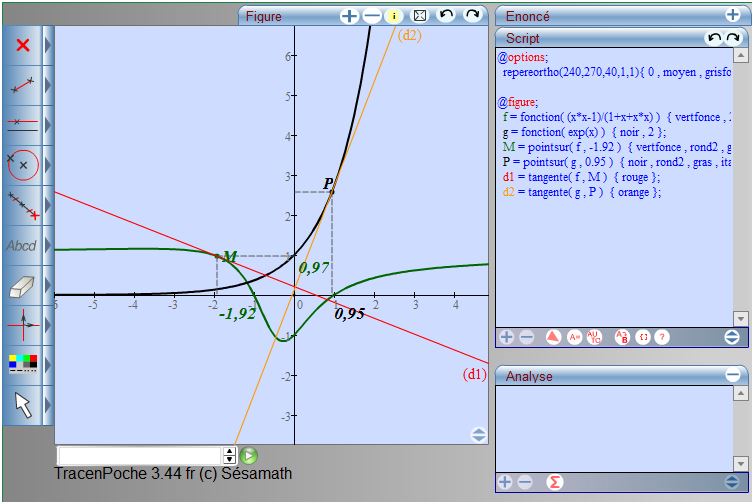
Task: Click the AUTO script toolbar button
Action: click(x=594, y=337)
